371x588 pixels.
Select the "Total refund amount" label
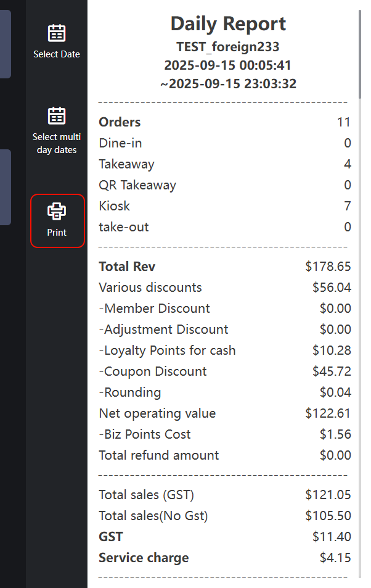[159, 455]
